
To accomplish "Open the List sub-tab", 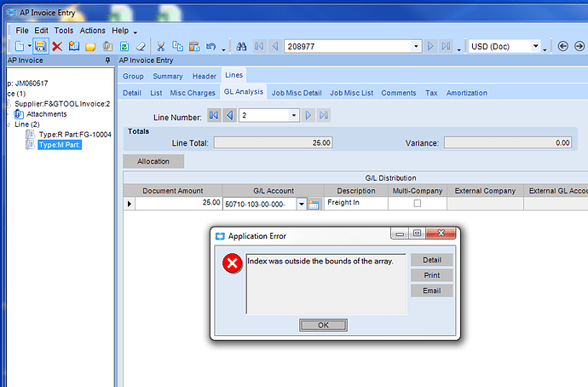I will 156,93.
